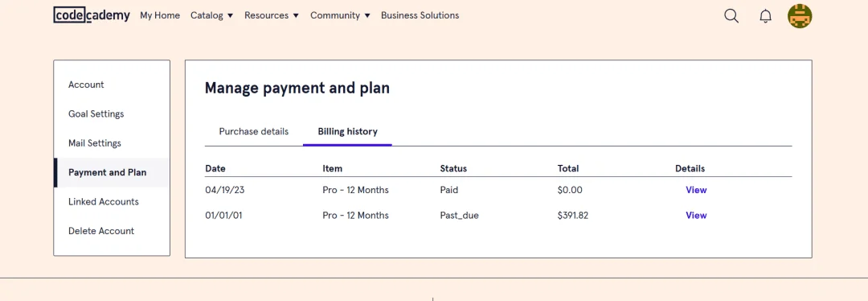Click the Past_due status text

tap(460, 216)
